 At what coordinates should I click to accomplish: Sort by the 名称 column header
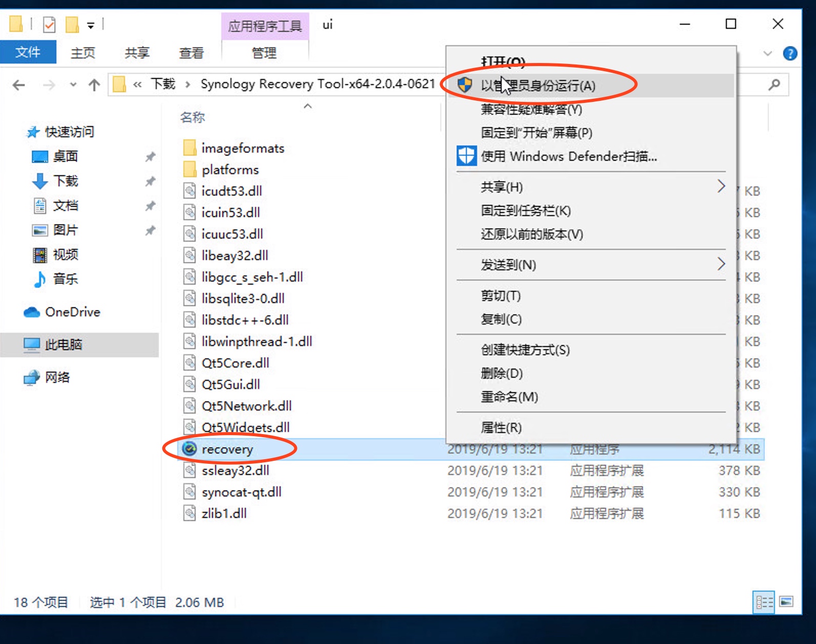click(x=192, y=117)
